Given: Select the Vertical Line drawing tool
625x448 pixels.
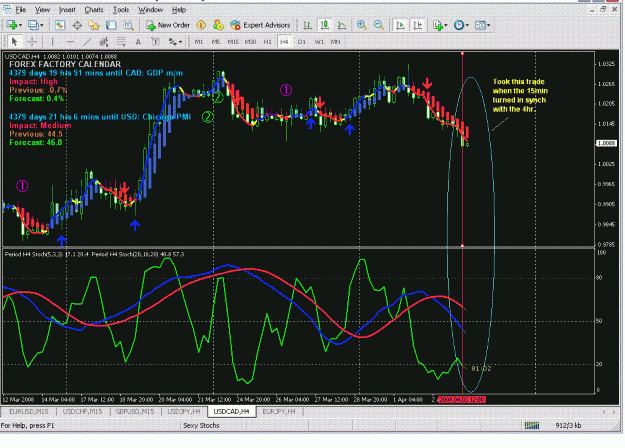Looking at the screenshot, I should coord(52,41).
